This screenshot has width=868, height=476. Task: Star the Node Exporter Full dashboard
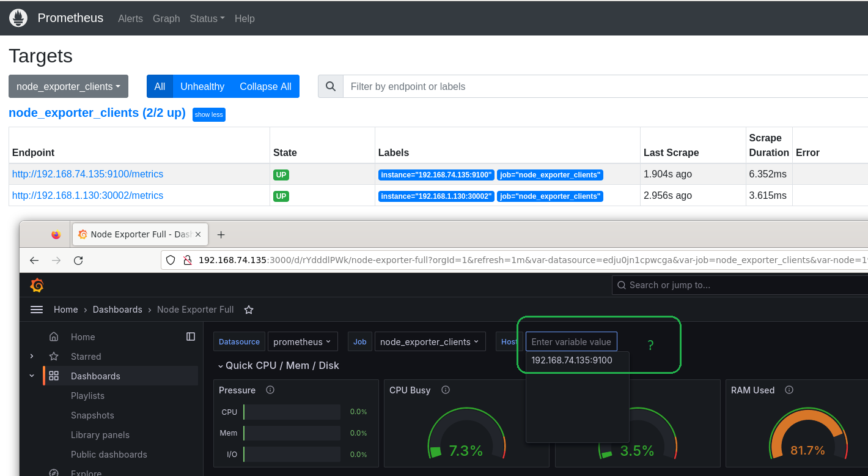249,310
